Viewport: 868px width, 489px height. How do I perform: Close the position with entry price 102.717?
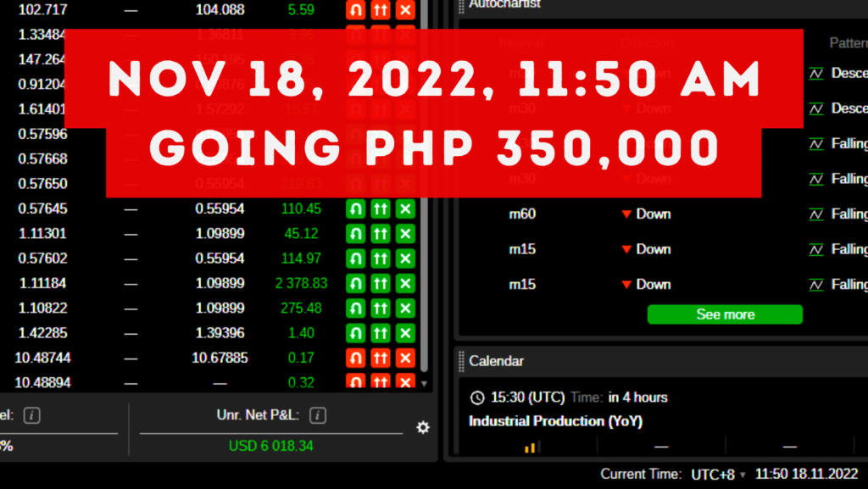(x=405, y=9)
